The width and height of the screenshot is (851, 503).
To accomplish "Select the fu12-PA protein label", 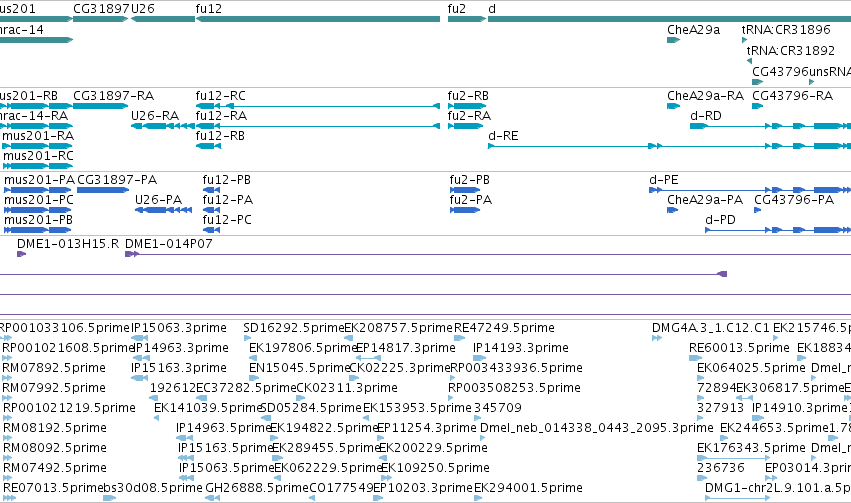I will click(227, 200).
